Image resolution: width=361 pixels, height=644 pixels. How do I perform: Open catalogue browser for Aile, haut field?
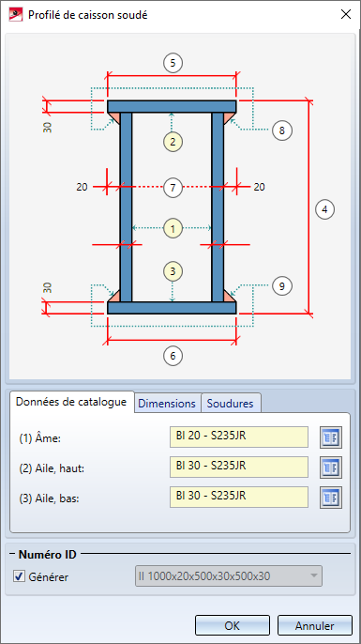[331, 467]
